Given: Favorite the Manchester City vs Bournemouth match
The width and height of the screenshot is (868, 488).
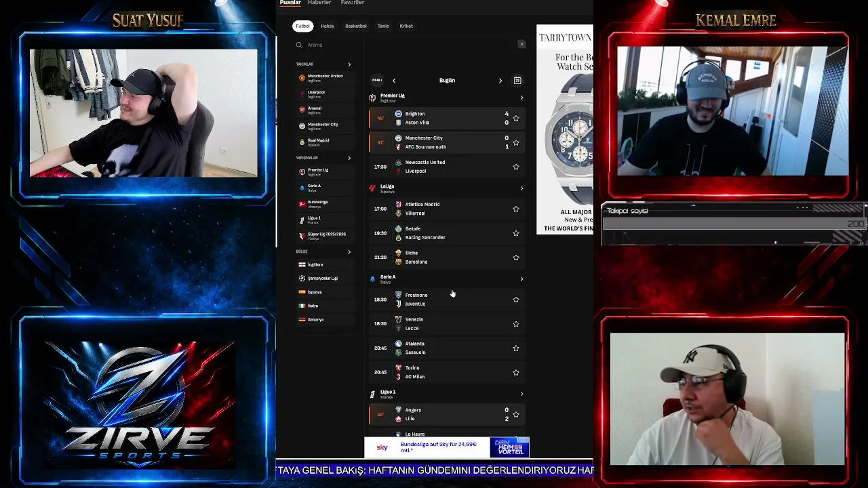Looking at the screenshot, I should [x=516, y=143].
